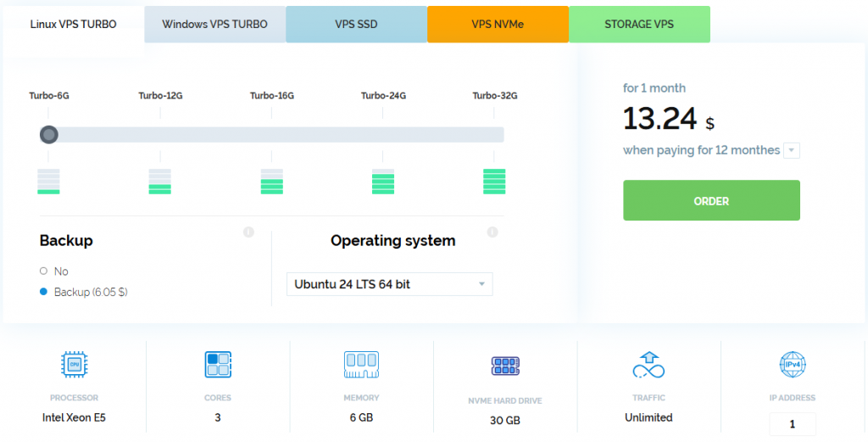Viewport: 868px width, 442px height.
Task: Click the slider track under Turbo-16G
Action: point(271,135)
